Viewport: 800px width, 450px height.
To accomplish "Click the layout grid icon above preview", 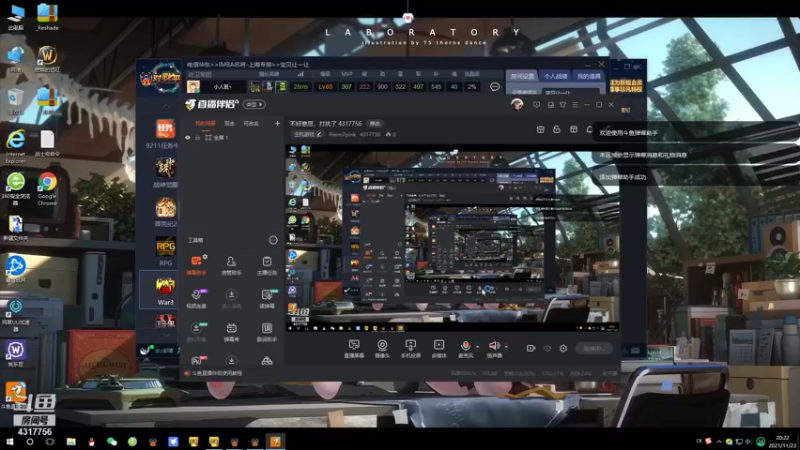I will pyautogui.click(x=573, y=130).
